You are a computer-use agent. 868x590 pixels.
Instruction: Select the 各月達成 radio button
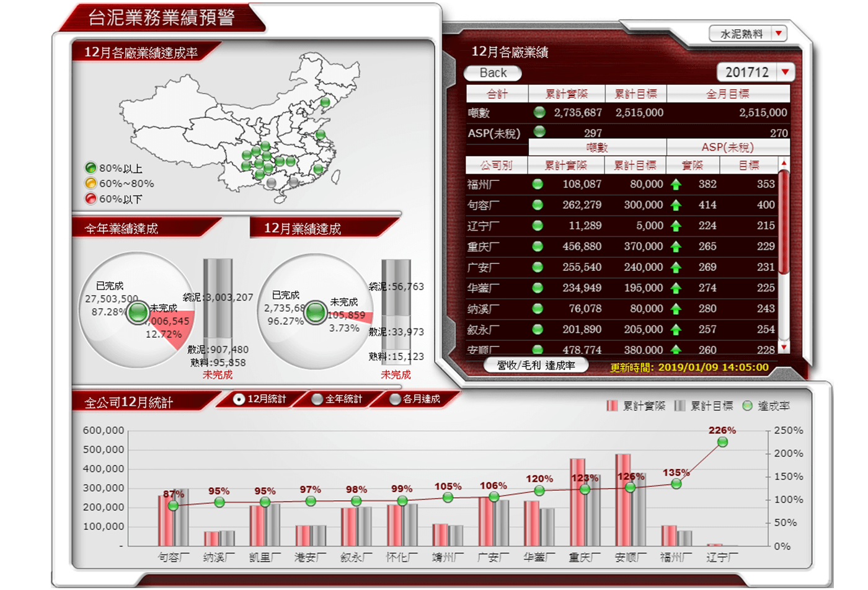point(395,400)
